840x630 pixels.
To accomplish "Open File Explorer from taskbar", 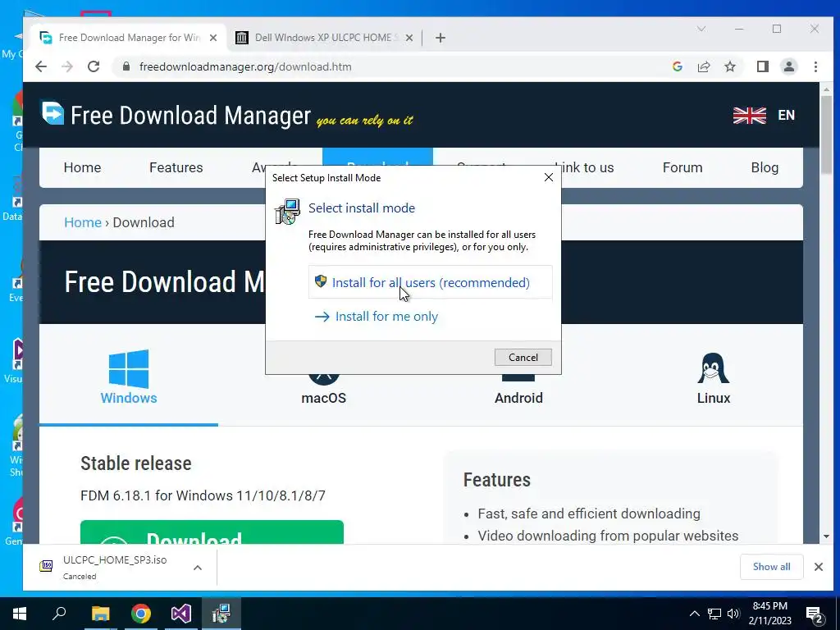I will 100,614.
